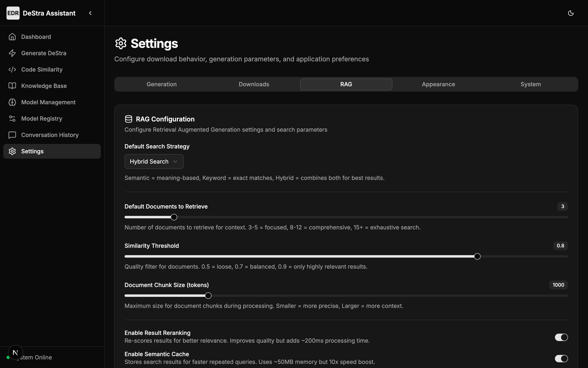Viewport: 588px width, 368px height.
Task: Click the Knowledge Base book icon
Action: pyautogui.click(x=12, y=86)
